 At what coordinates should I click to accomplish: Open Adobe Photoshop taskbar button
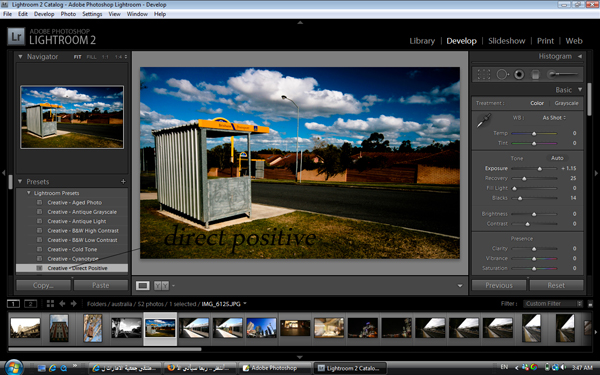click(x=274, y=368)
